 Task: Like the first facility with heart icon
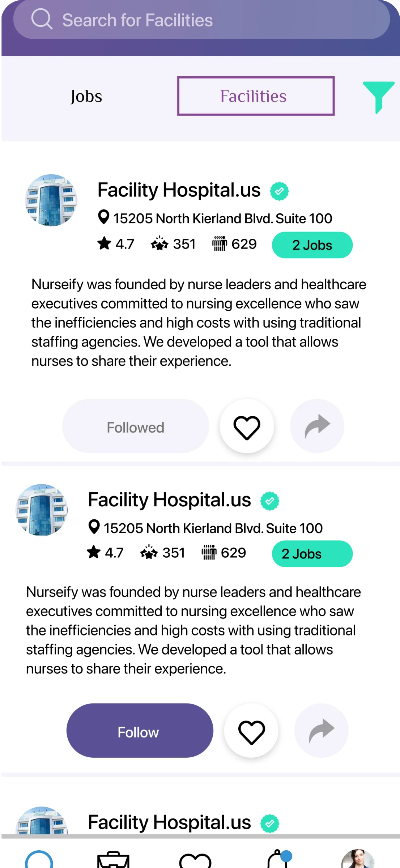point(247,426)
